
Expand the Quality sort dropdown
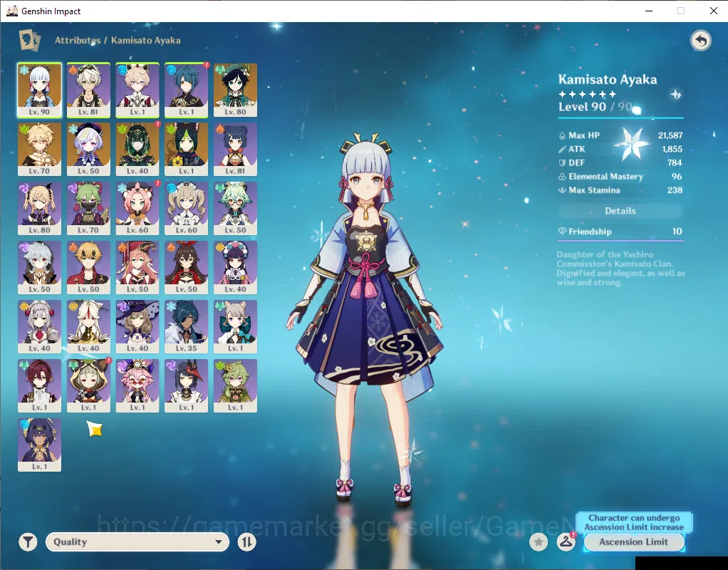coord(137,541)
